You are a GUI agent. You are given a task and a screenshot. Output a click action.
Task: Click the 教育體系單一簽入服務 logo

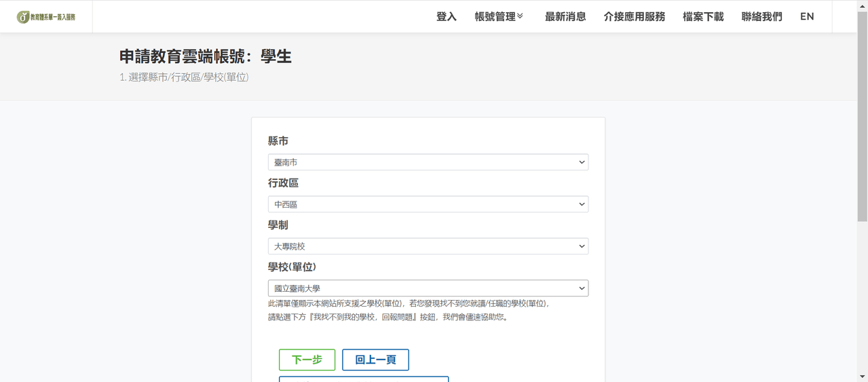(46, 17)
